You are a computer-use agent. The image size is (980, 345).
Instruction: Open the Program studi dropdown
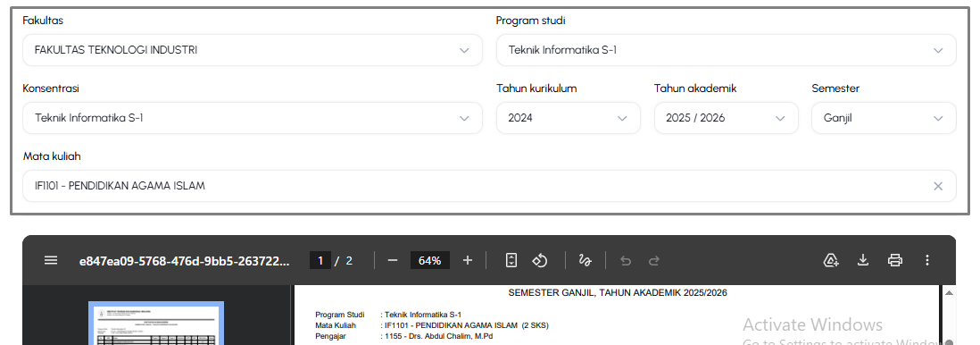point(727,50)
